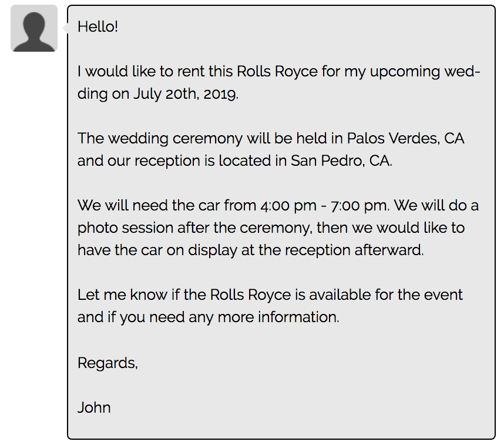Click the end time "7:00 pm"
This screenshot has height=448, width=504.
click(360, 206)
